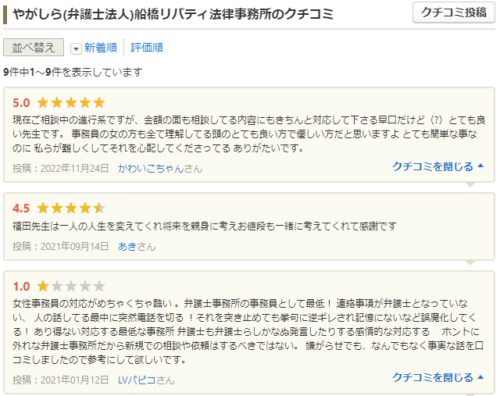Click the 4.5 star rating icons

click(71, 208)
